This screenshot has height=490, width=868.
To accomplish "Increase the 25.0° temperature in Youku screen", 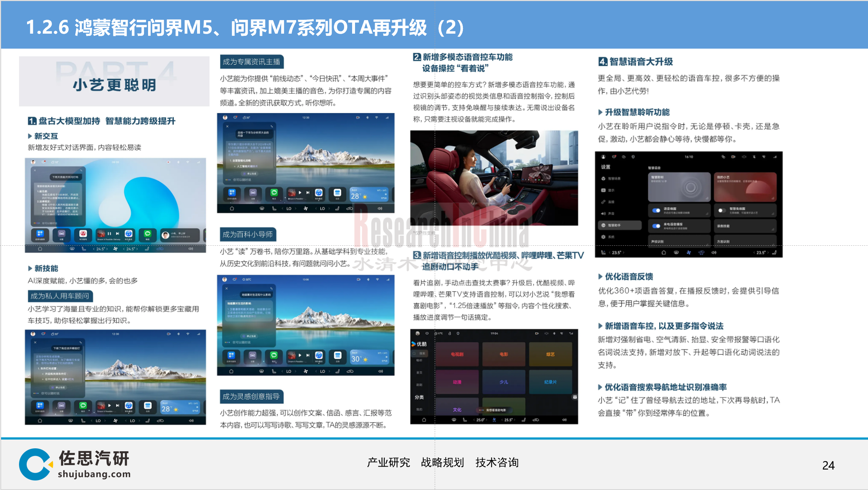I will (x=487, y=420).
